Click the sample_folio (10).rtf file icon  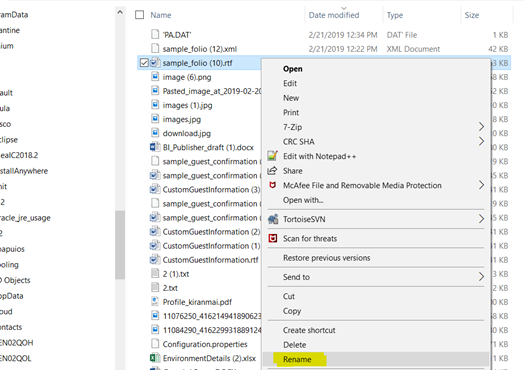pos(155,62)
